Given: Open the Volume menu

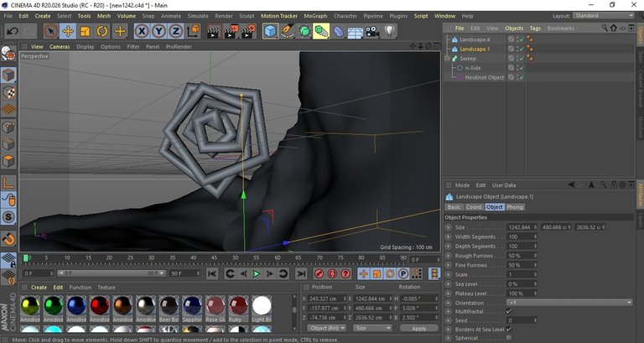Looking at the screenshot, I should point(126,16).
